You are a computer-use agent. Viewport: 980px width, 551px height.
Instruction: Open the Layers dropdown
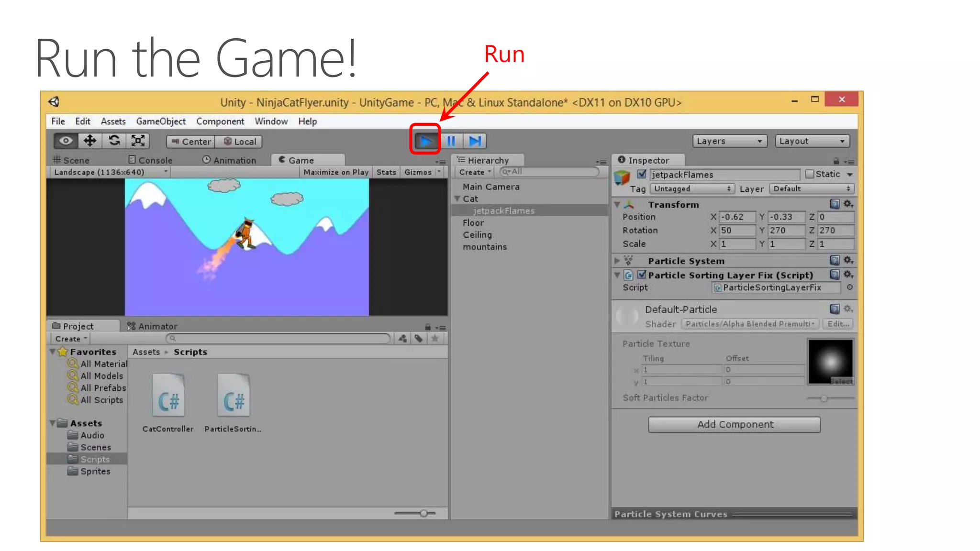729,141
